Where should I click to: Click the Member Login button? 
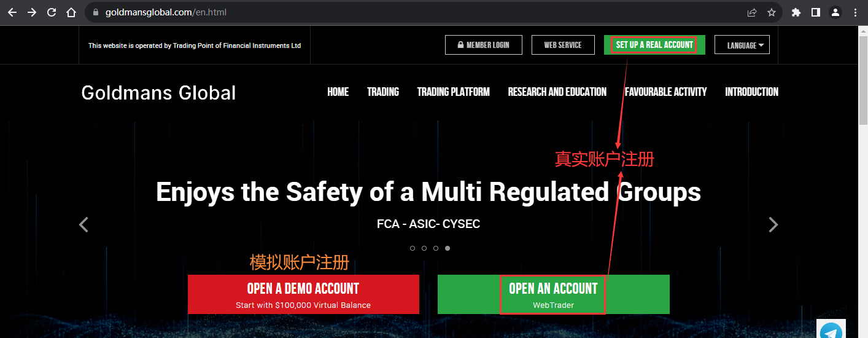tap(484, 45)
